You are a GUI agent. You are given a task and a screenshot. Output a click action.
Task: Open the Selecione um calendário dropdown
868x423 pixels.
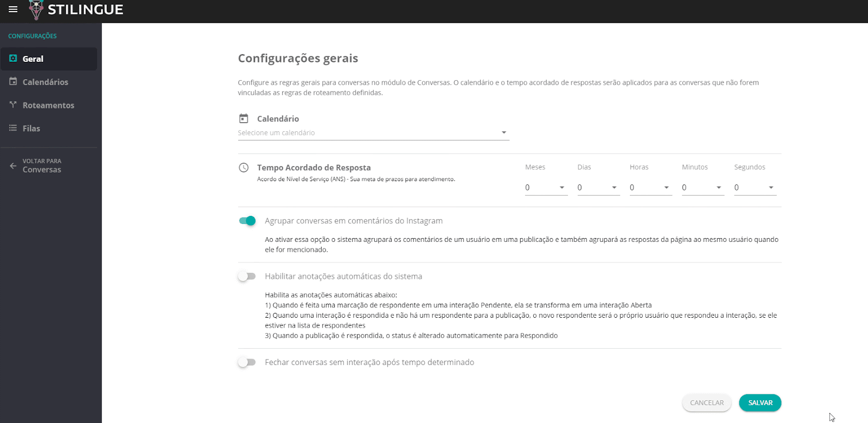click(x=373, y=133)
